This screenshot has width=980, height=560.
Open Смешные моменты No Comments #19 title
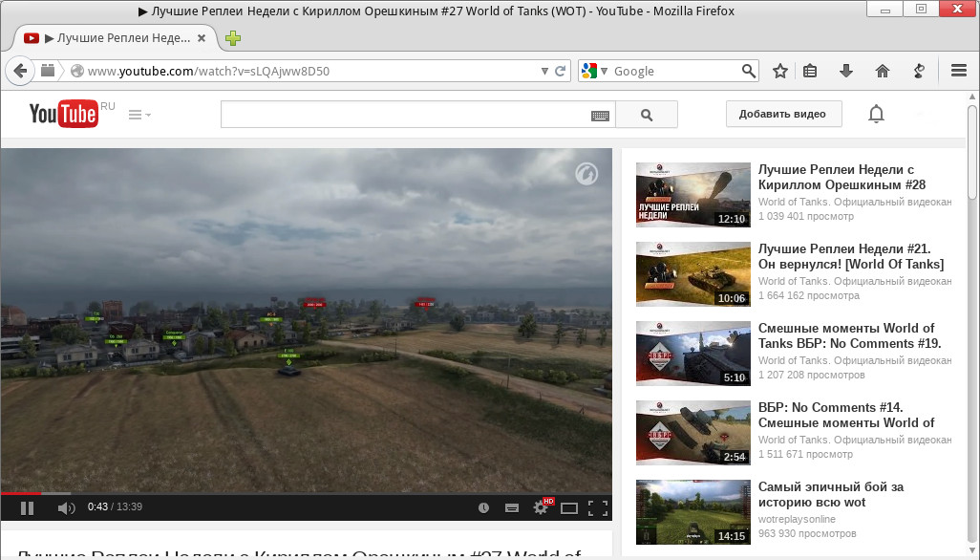coord(849,335)
